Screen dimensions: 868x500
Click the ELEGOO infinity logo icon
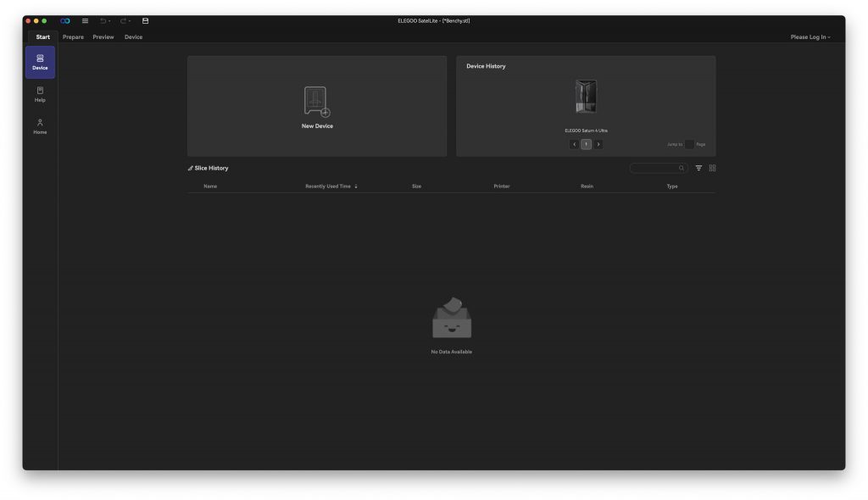[x=65, y=20]
